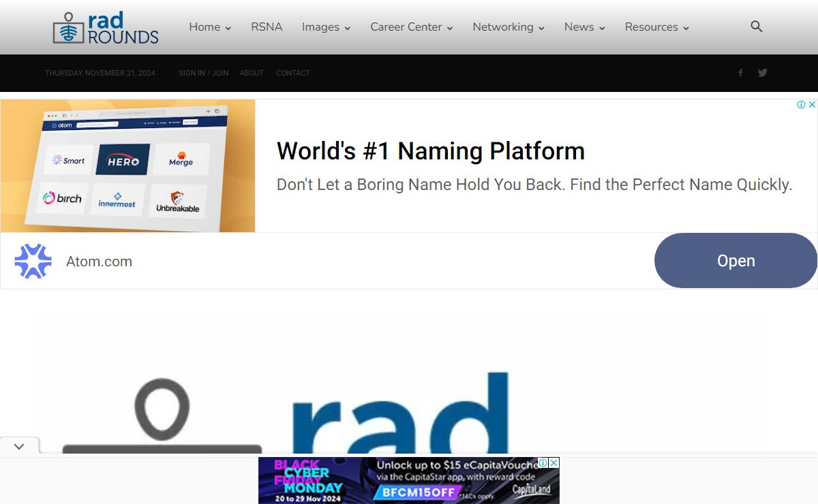Click the large radRounds article image
The image size is (818, 504).
[400, 383]
